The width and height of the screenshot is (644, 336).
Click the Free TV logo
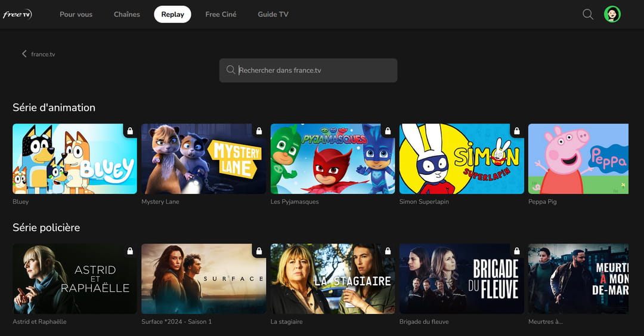17,14
